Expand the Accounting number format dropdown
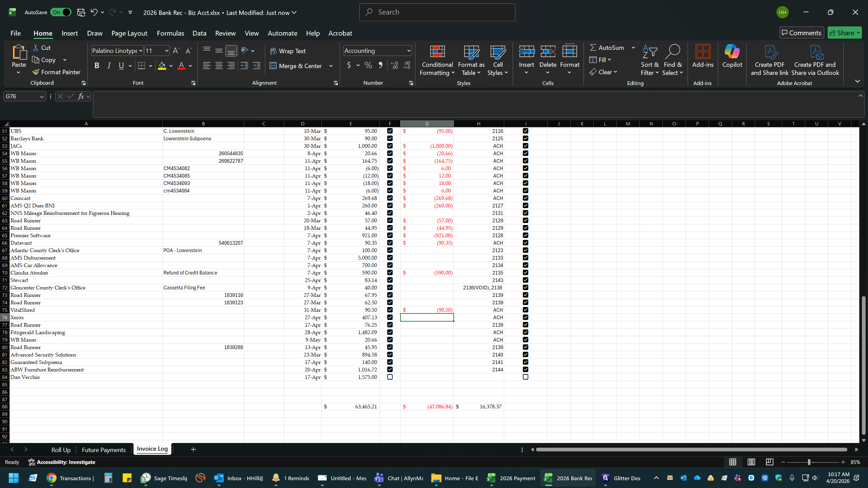Screen dimensions: 868x488 coord(409,51)
